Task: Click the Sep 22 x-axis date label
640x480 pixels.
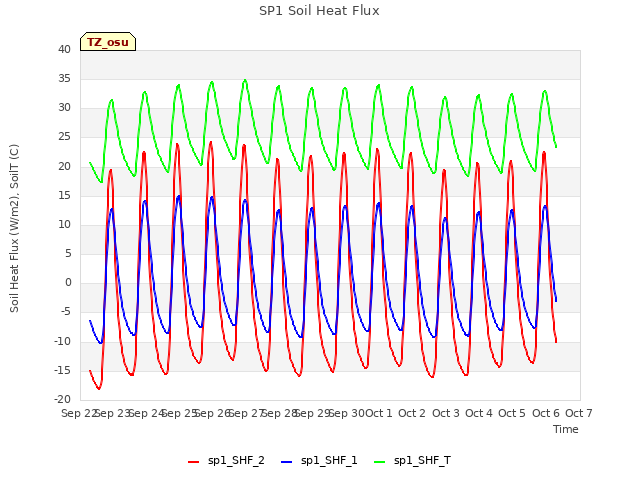Action: 78,413
